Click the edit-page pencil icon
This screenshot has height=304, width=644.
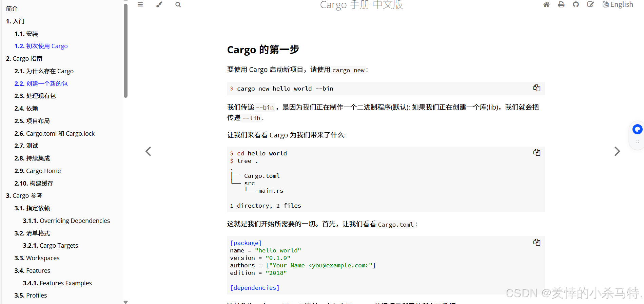591,4
